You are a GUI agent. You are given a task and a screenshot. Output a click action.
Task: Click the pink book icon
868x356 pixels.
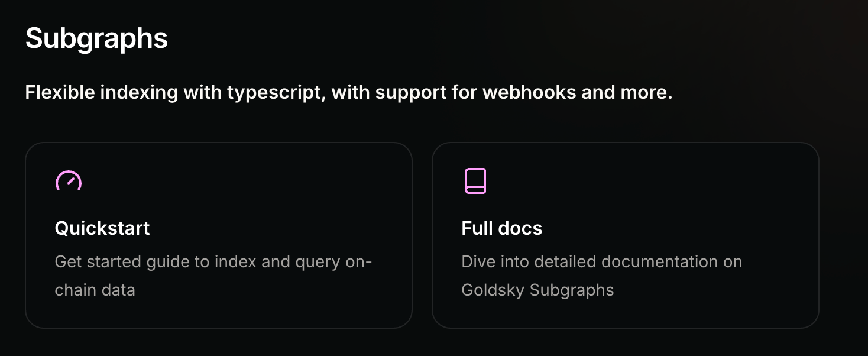475,181
